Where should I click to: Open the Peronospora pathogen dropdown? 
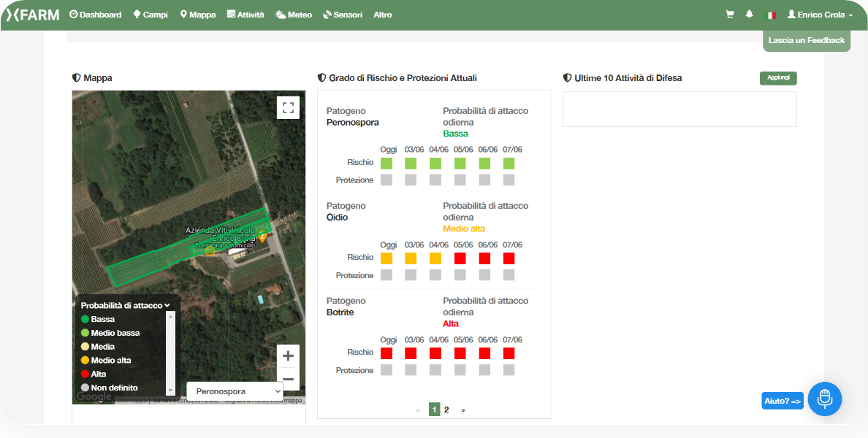[x=235, y=391]
